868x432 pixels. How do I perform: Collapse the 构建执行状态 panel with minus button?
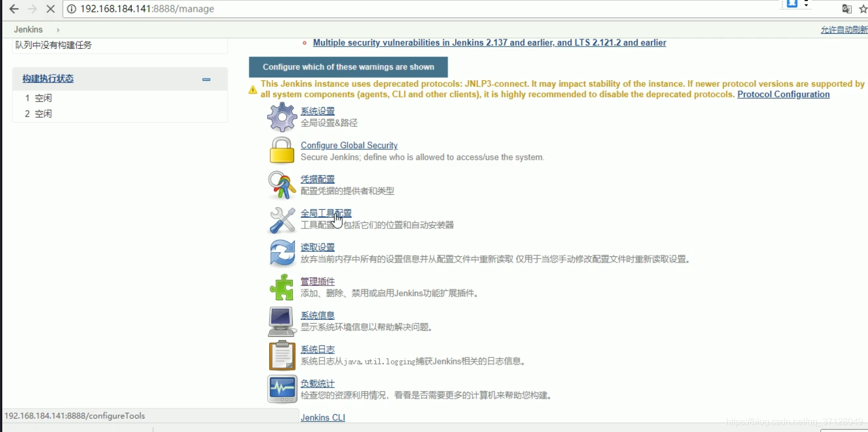[x=206, y=79]
